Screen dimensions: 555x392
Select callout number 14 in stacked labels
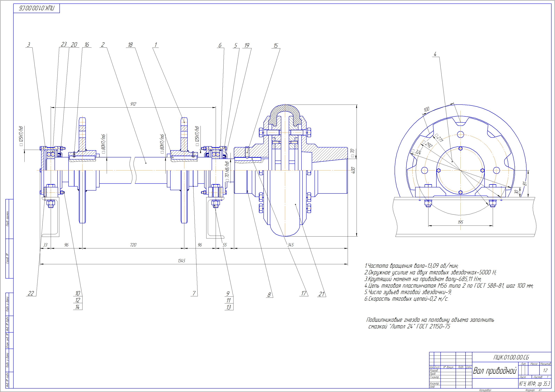point(78,307)
